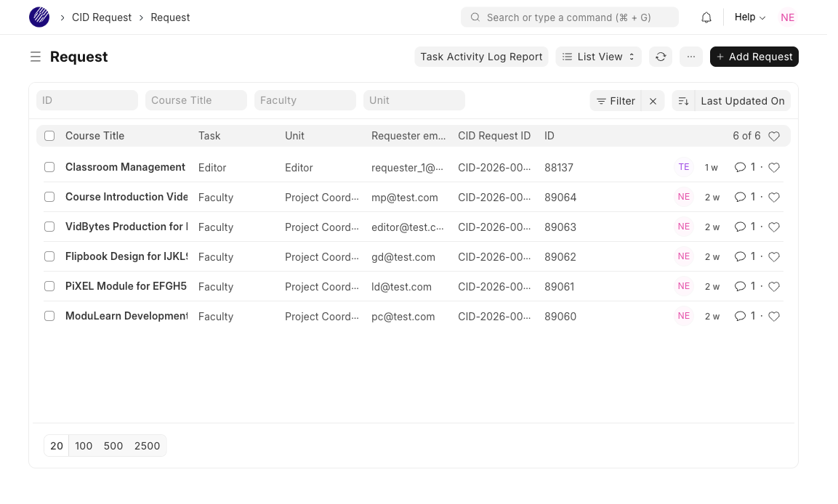The image size is (838, 504).
Task: Open the NE user avatar menu
Action: 787,17
